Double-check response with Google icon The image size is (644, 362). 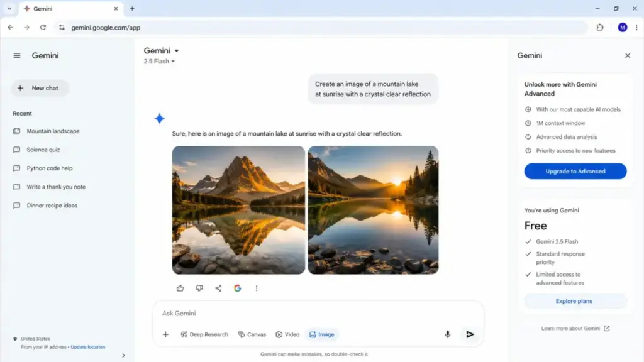[237, 288]
